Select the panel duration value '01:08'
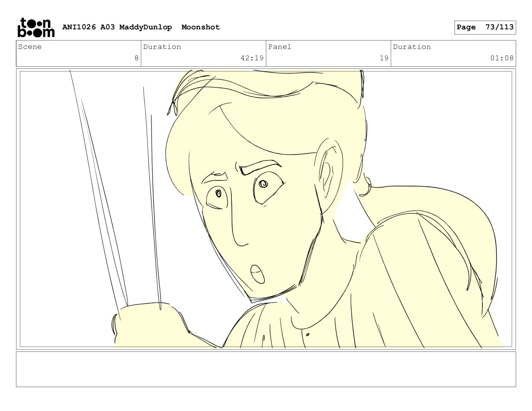The width and height of the screenshot is (532, 411). (502, 58)
